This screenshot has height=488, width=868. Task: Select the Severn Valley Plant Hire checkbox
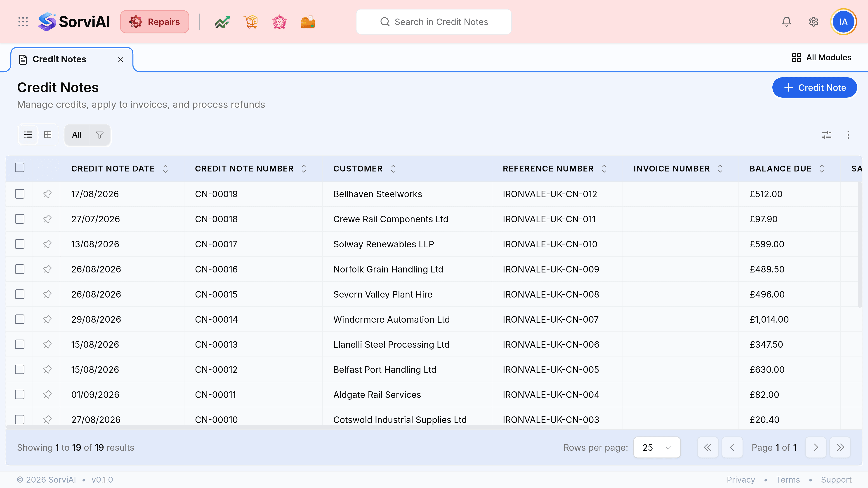20,294
